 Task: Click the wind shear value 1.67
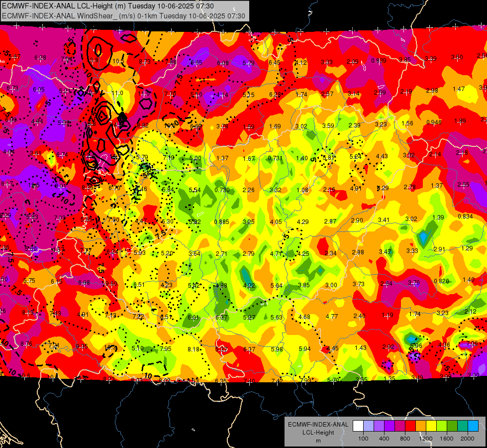pyautogui.click(x=249, y=159)
